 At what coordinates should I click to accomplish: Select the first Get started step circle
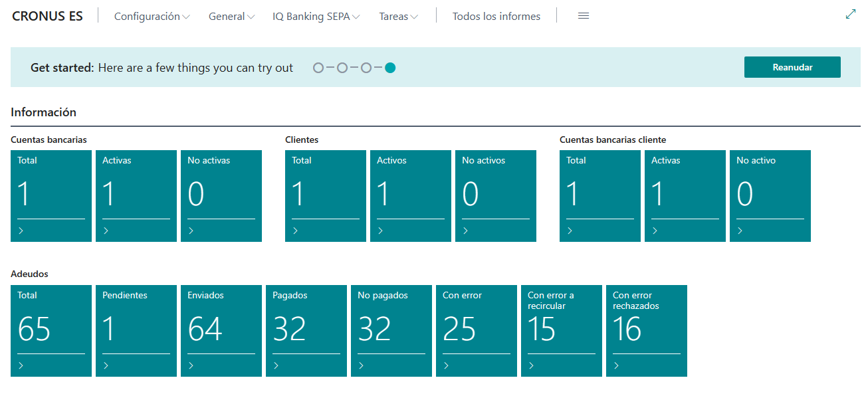[x=318, y=68]
